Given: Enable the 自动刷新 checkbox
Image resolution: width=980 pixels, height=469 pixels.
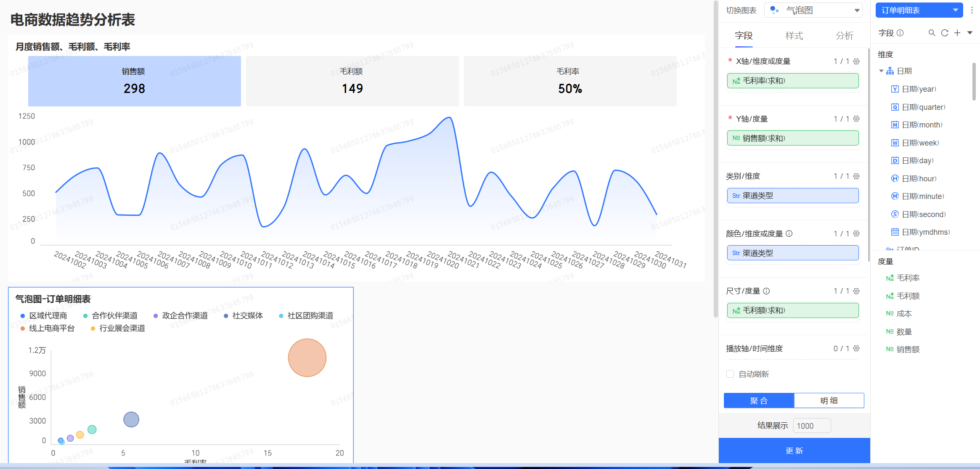Looking at the screenshot, I should [x=730, y=374].
